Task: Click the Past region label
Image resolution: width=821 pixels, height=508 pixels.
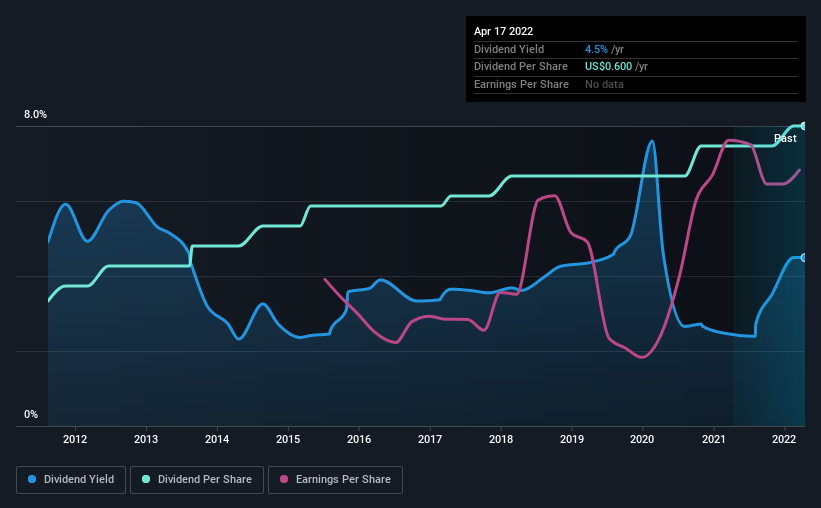Action: tap(785, 138)
